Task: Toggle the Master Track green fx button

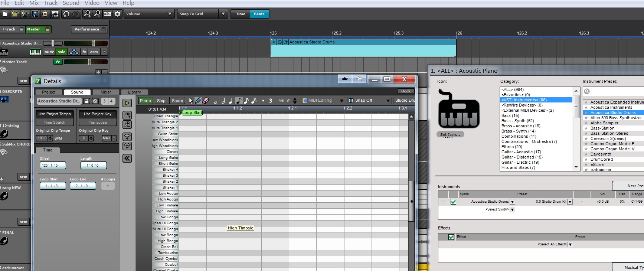Action: (58, 62)
